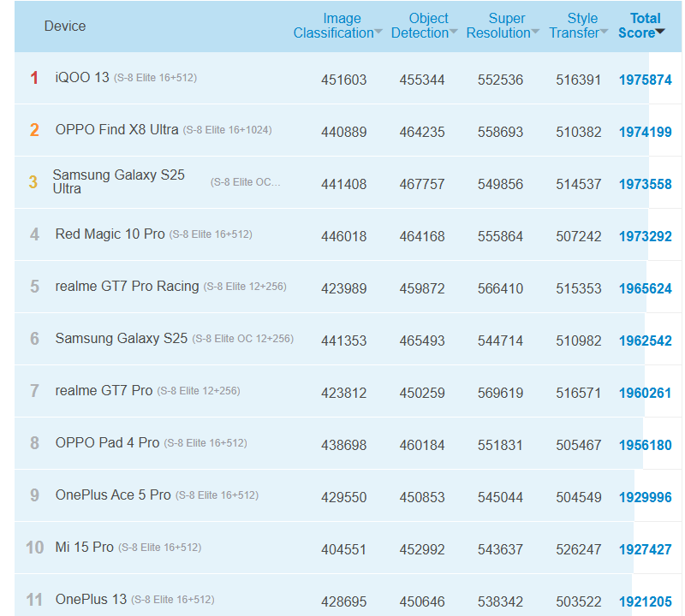Click iQOO 13 total score 1975874
This screenshot has height=616, width=685.
[x=646, y=80]
